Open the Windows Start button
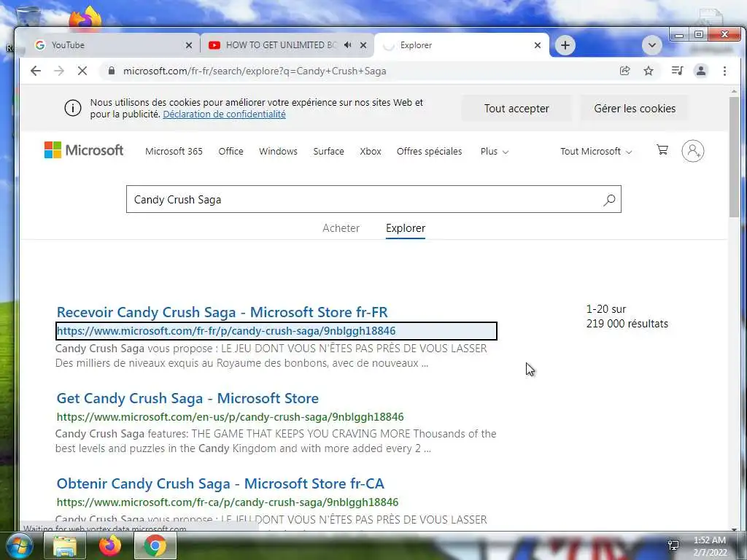 click(19, 545)
